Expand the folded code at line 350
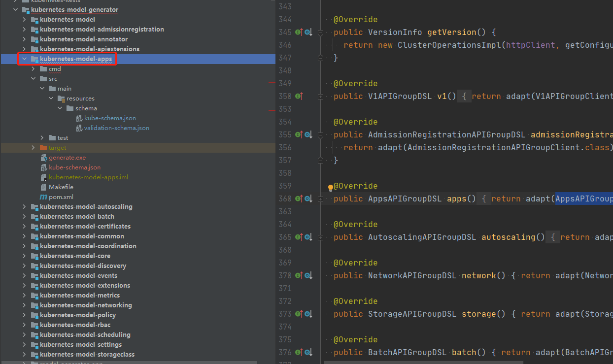The width and height of the screenshot is (613, 364). tap(321, 96)
